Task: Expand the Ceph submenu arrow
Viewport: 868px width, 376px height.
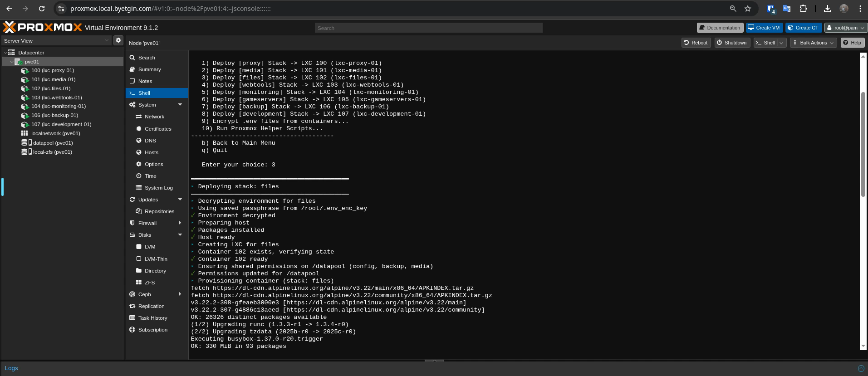Action: tap(180, 294)
